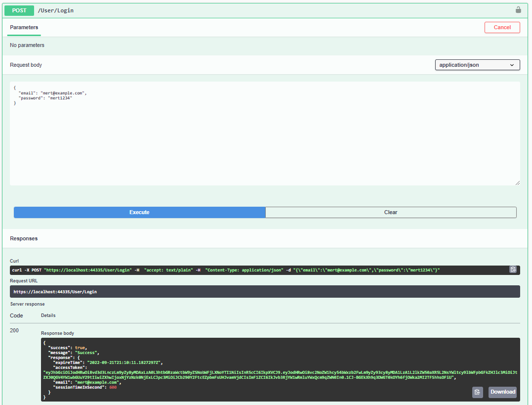The image size is (532, 405).
Task: Click the Clear button
Action: coord(391,212)
